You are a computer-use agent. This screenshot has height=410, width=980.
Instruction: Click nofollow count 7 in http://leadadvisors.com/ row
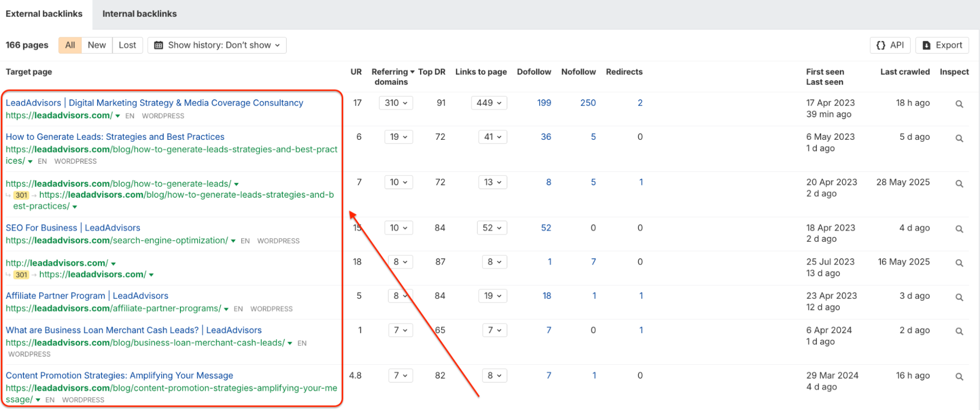(x=593, y=262)
